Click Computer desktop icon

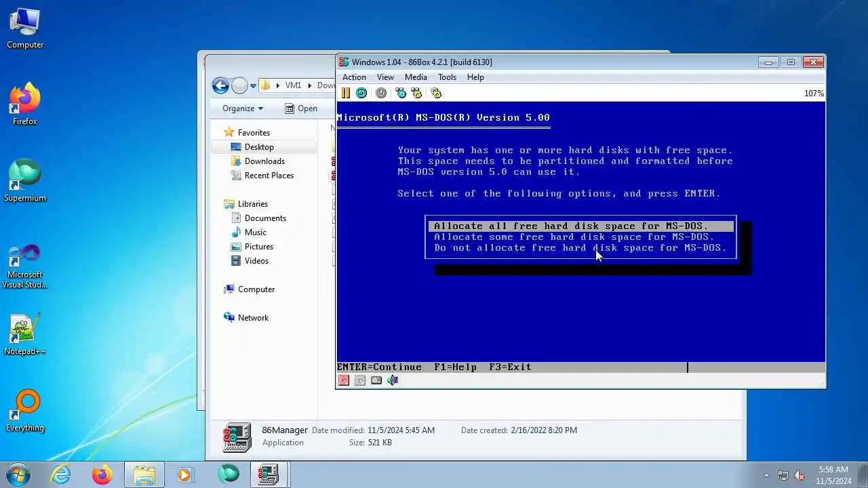[x=25, y=28]
